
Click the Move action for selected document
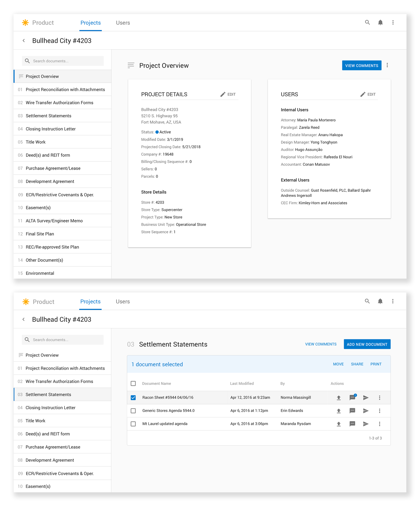[338, 364]
